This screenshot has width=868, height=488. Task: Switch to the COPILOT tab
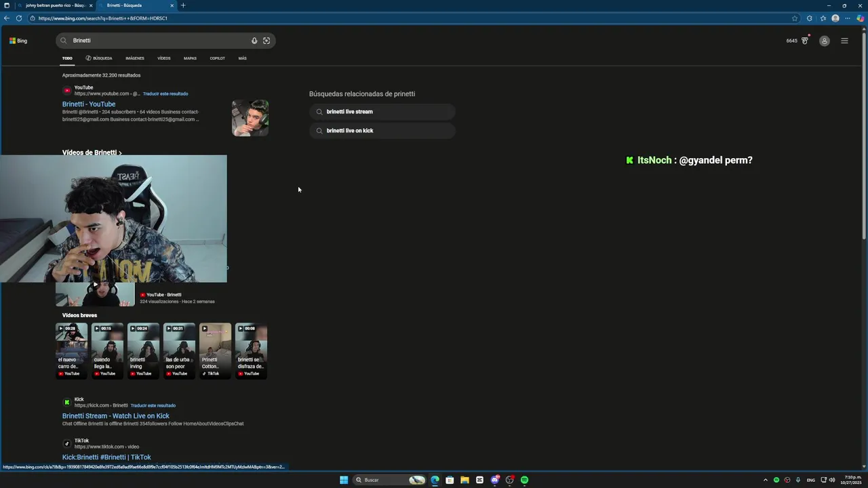[217, 58]
